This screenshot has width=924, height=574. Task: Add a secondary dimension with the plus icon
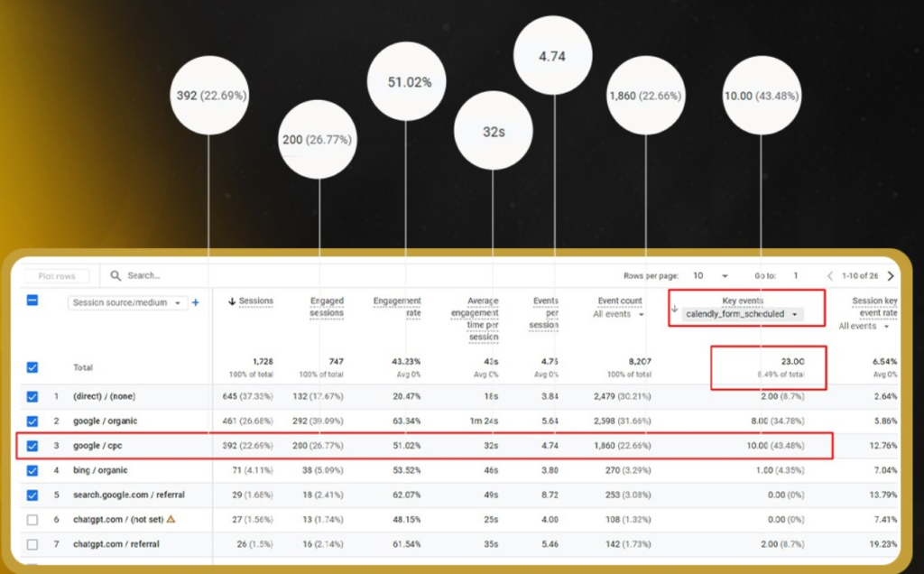click(x=196, y=303)
